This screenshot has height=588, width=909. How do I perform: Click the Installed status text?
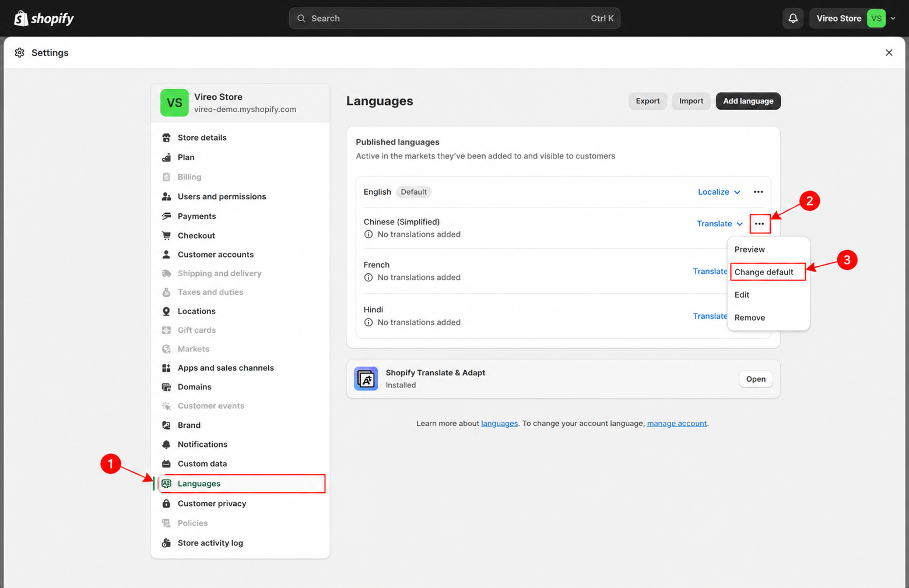coord(401,385)
